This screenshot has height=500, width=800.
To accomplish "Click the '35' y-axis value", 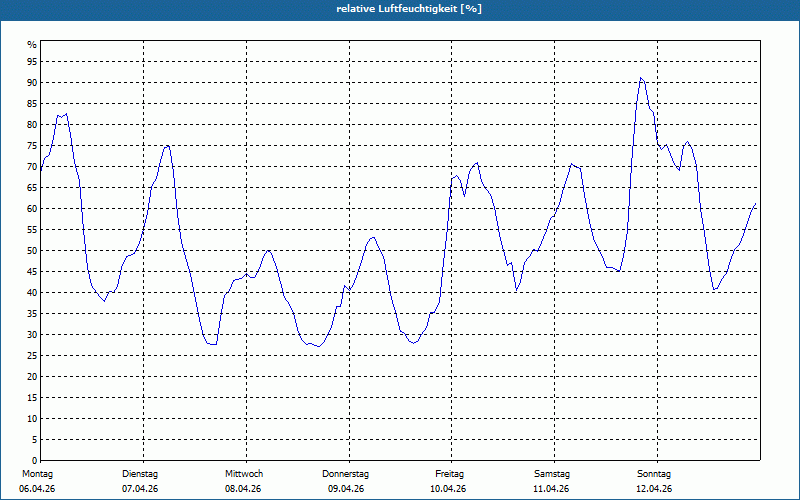I will 32,314.
